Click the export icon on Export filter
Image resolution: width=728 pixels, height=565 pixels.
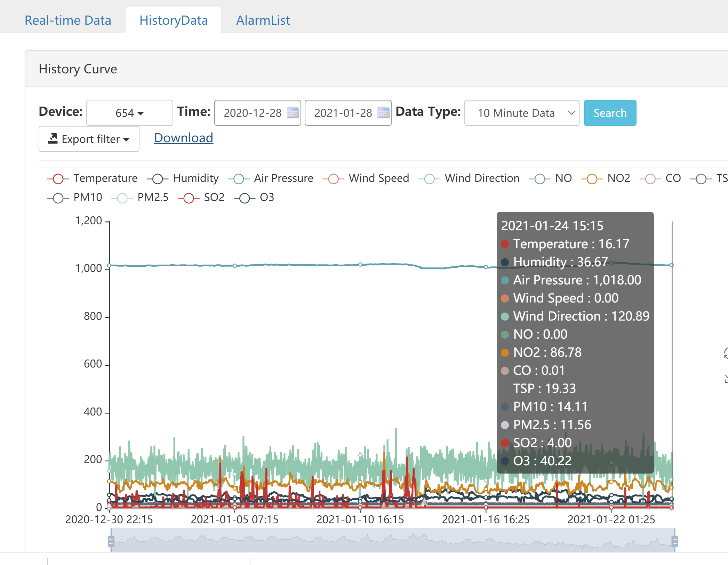coord(53,139)
